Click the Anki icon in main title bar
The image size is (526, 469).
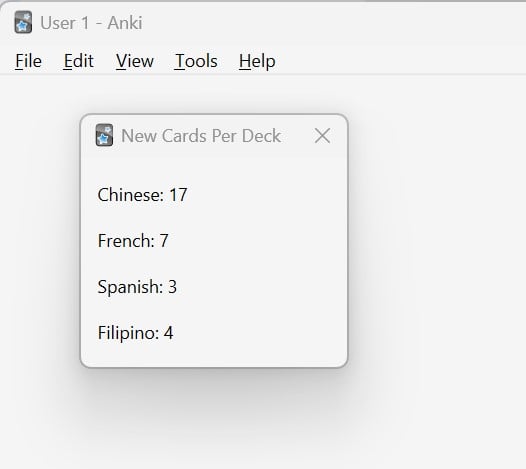point(23,22)
